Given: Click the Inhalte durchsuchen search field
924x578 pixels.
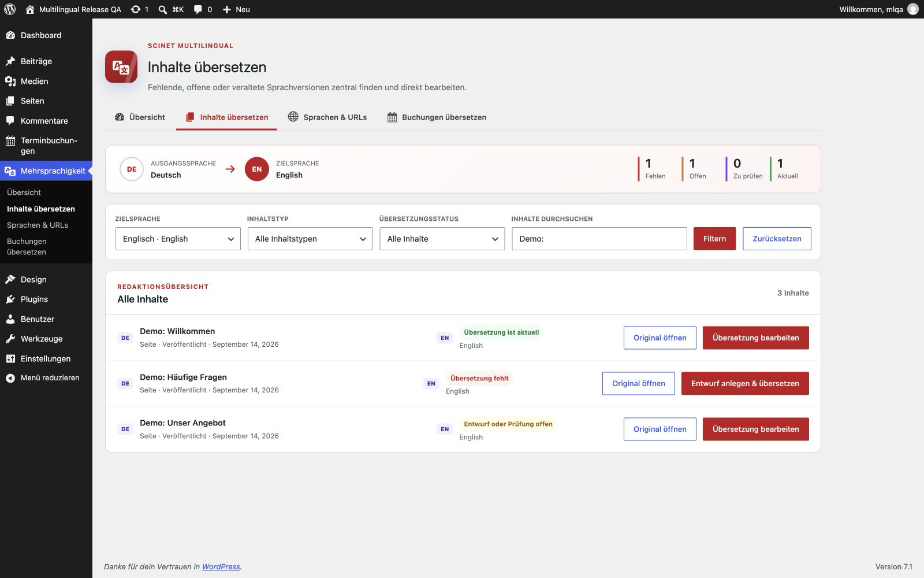Looking at the screenshot, I should tap(599, 239).
